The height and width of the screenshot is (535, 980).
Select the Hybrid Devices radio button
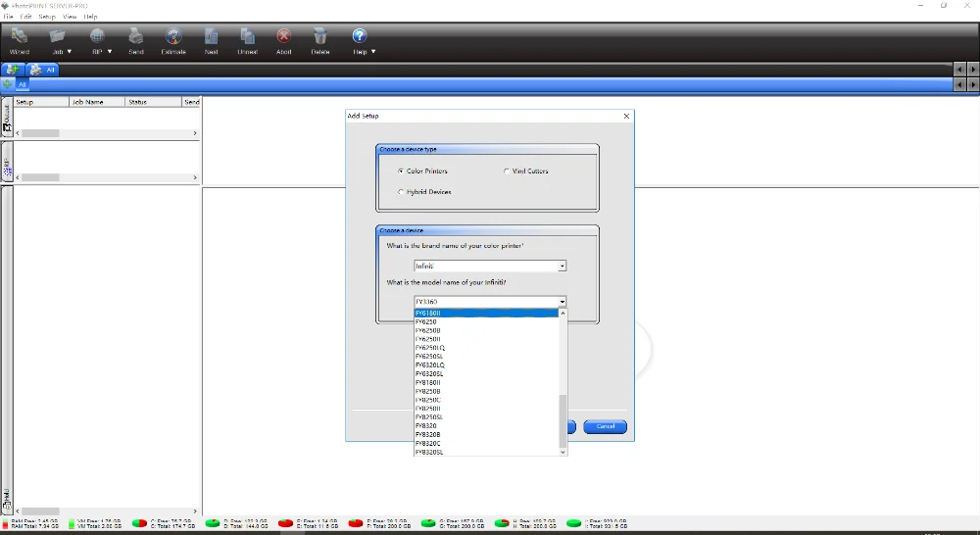click(401, 192)
